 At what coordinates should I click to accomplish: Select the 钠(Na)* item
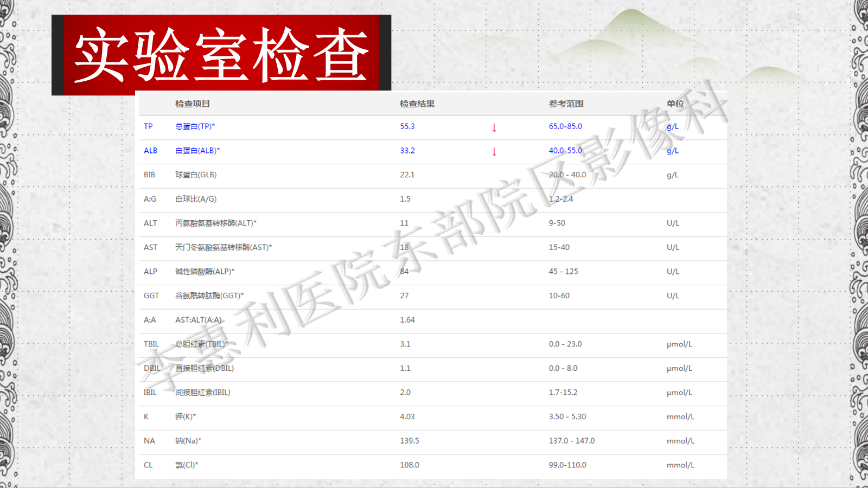click(x=188, y=441)
